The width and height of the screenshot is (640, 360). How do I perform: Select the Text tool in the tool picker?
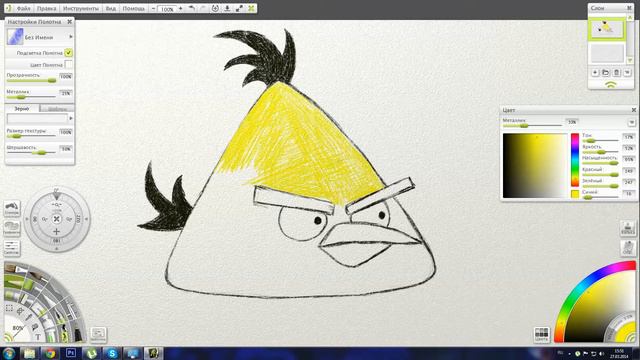point(38,337)
